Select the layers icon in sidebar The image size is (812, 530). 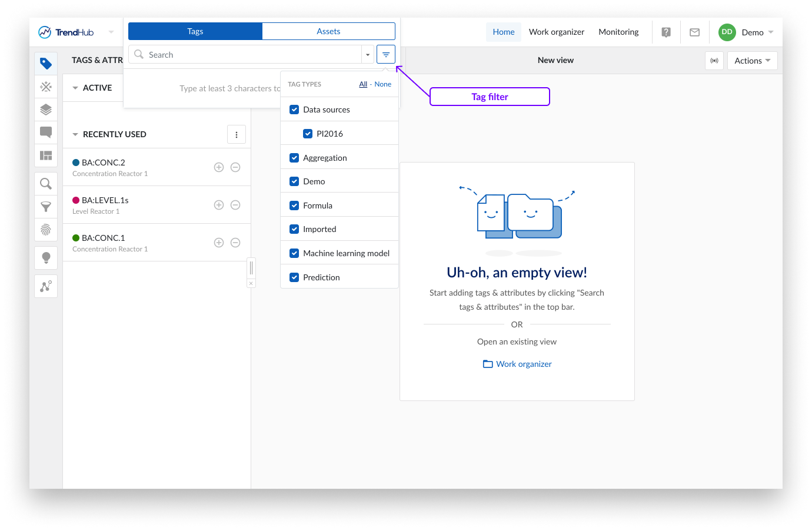tap(46, 110)
